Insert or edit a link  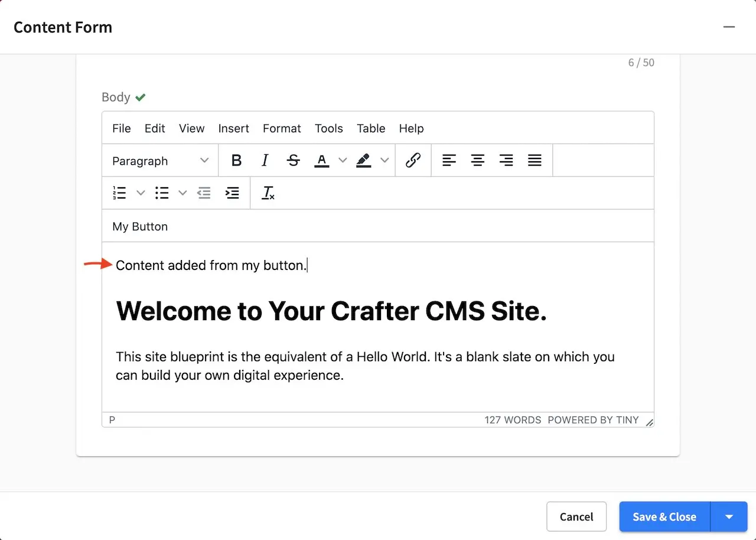413,161
